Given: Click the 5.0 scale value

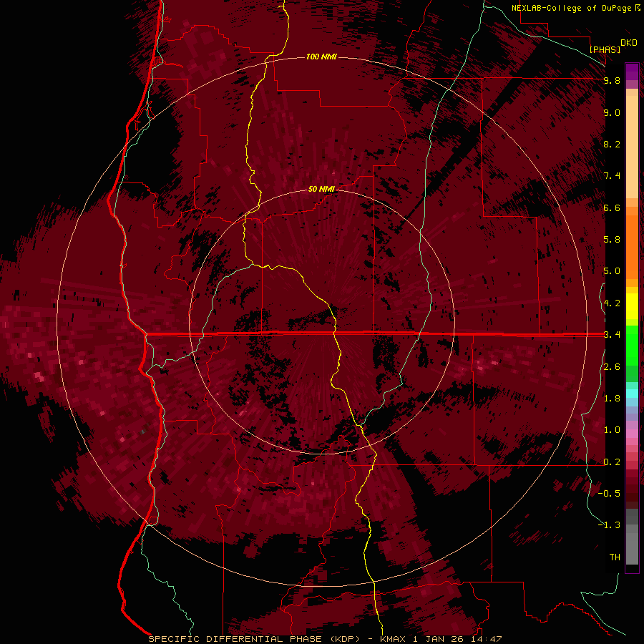Looking at the screenshot, I should coord(612,271).
